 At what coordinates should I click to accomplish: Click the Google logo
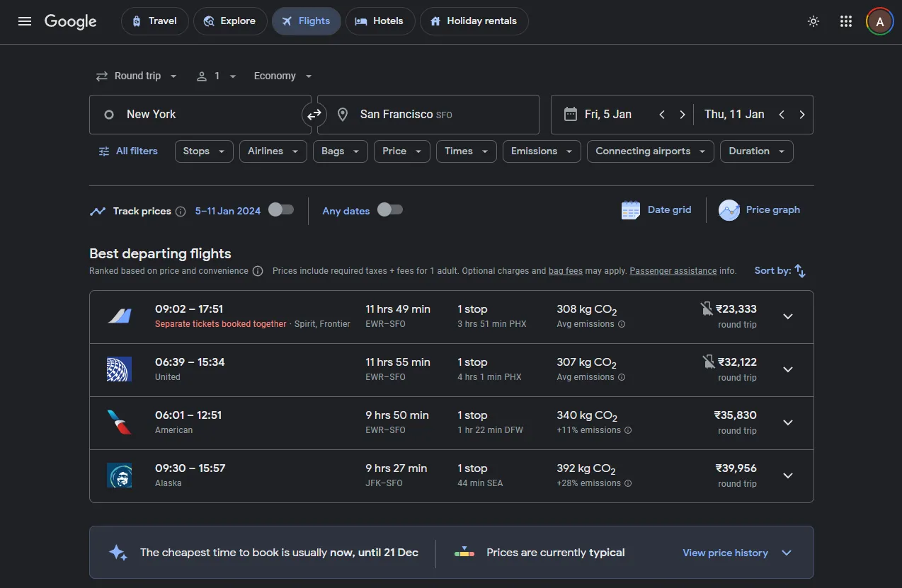(x=70, y=21)
